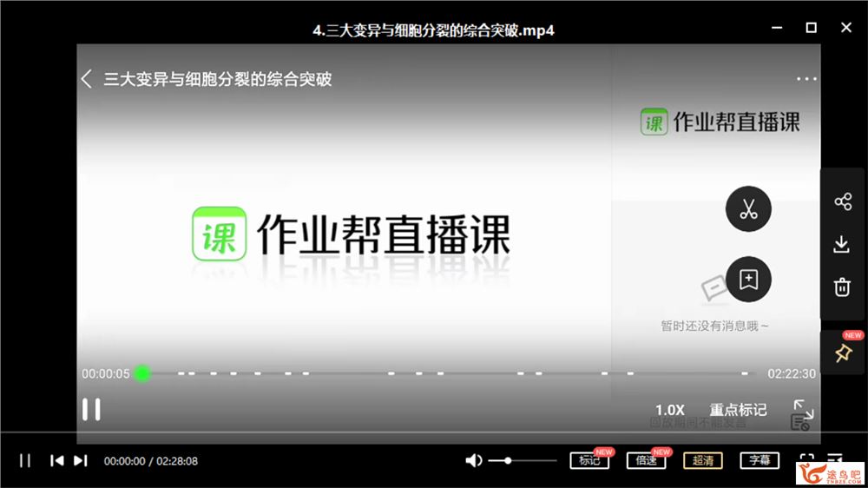Pause playback using outer player pause button

[x=25, y=460]
